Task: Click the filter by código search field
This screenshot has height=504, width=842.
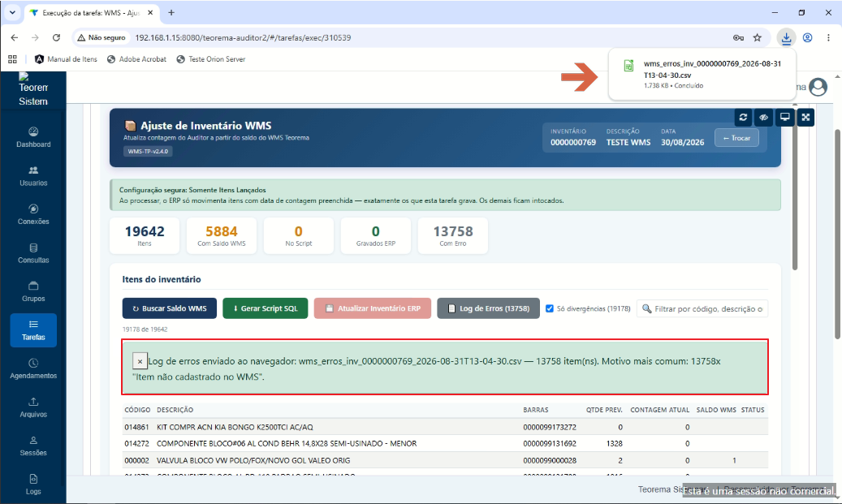Action: pos(702,308)
